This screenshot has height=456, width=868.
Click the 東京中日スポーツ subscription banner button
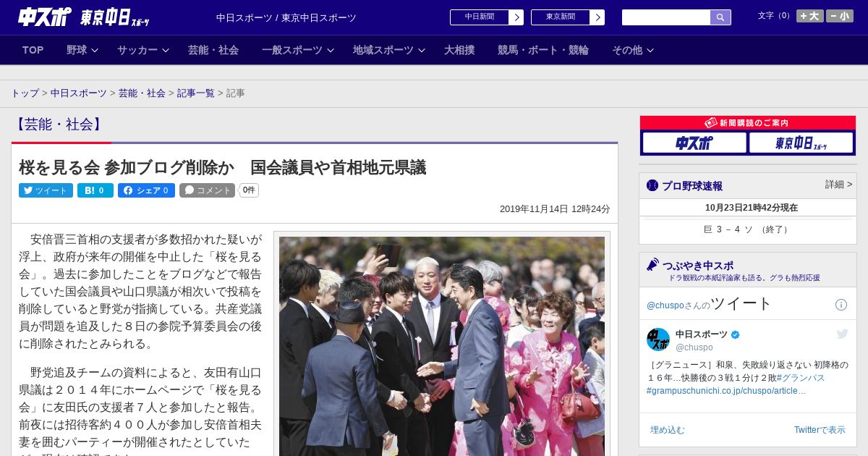801,143
